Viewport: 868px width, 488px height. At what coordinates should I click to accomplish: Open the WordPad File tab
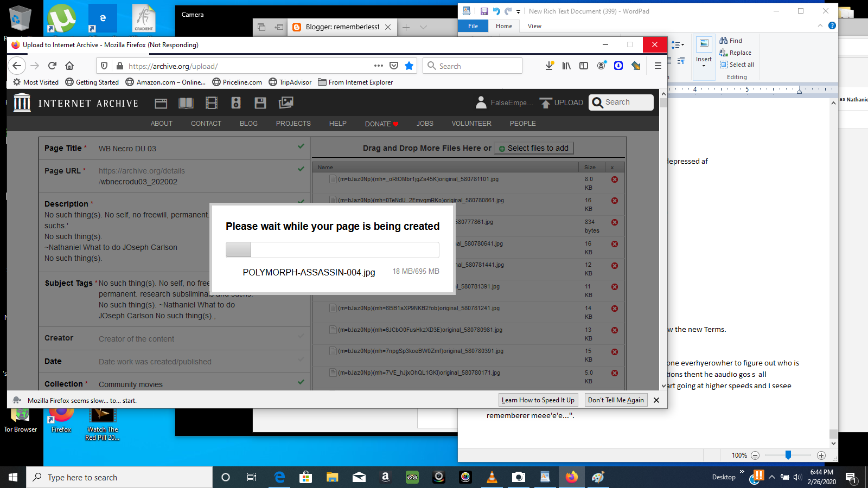click(473, 26)
